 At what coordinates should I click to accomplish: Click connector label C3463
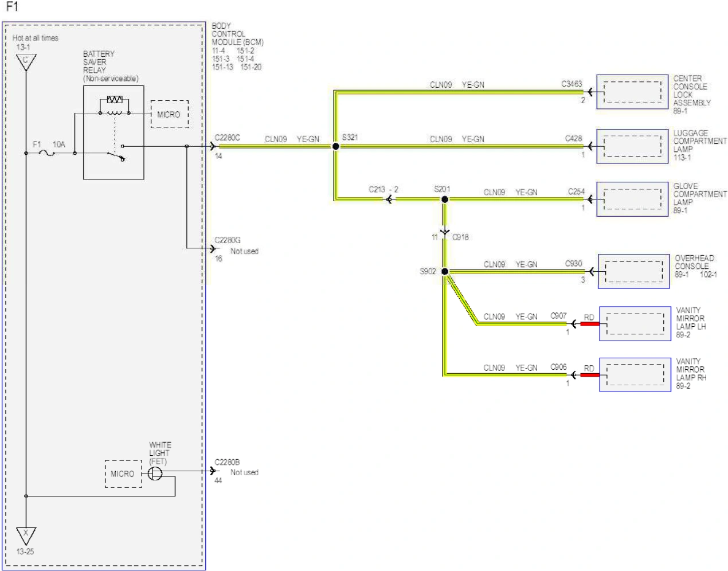click(x=572, y=84)
